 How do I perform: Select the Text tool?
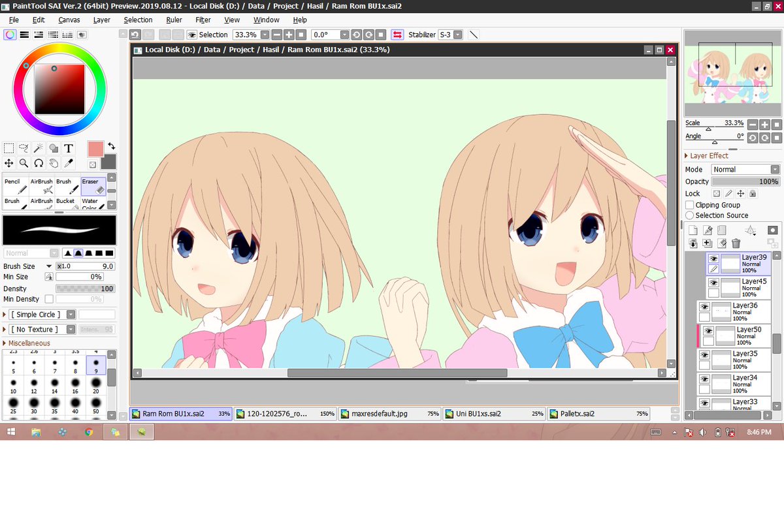[69, 148]
